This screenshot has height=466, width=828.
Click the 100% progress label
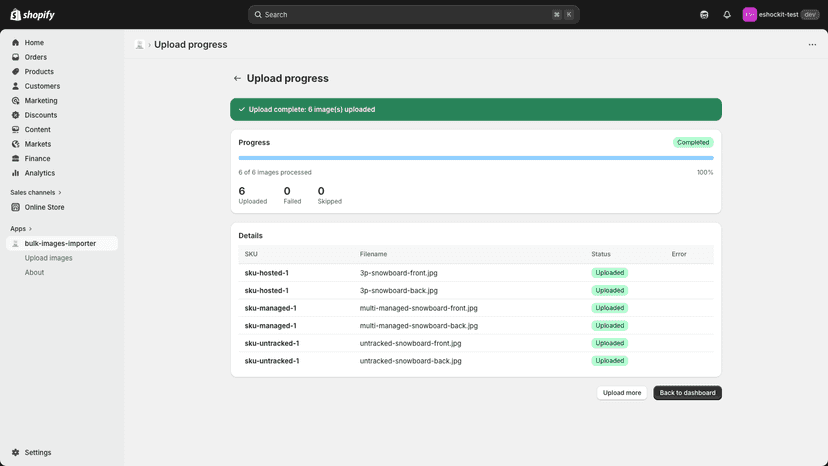(x=705, y=173)
